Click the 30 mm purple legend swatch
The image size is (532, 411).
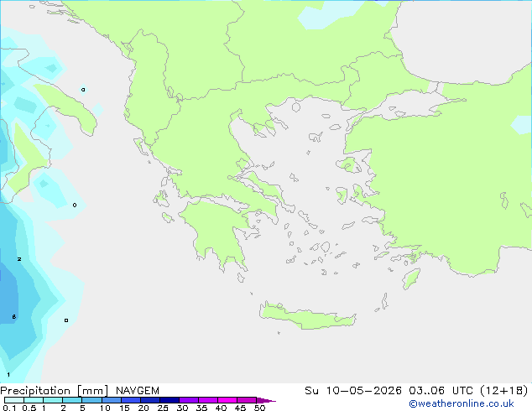click(x=189, y=400)
